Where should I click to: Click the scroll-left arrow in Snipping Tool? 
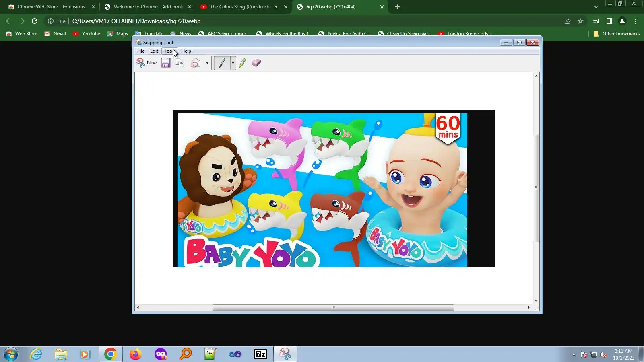click(138, 307)
